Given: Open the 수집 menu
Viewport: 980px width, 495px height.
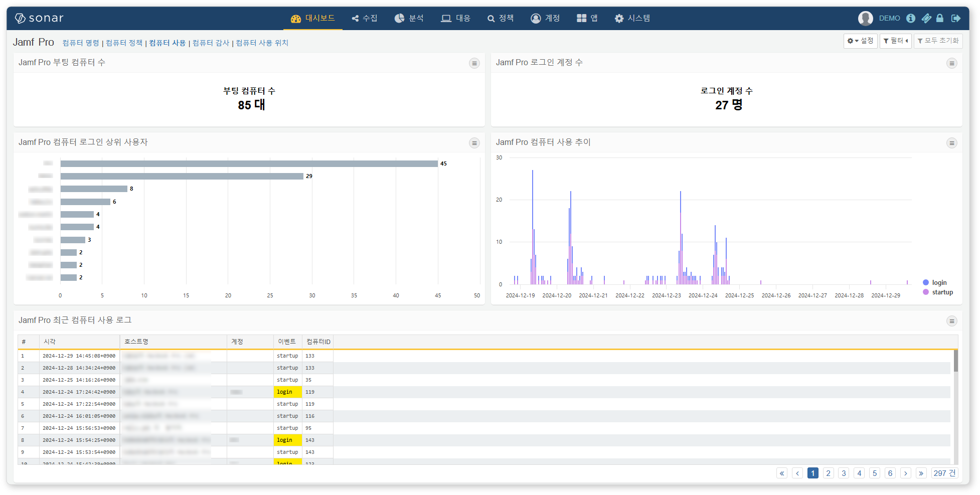Looking at the screenshot, I should tap(365, 18).
